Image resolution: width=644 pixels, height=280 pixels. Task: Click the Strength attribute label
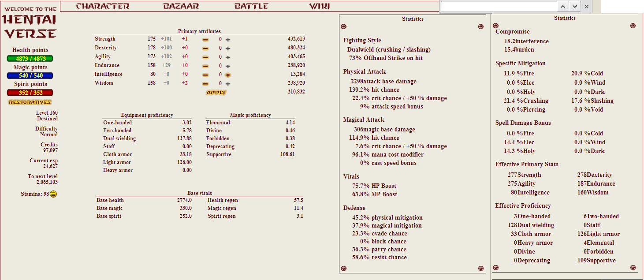coord(105,39)
